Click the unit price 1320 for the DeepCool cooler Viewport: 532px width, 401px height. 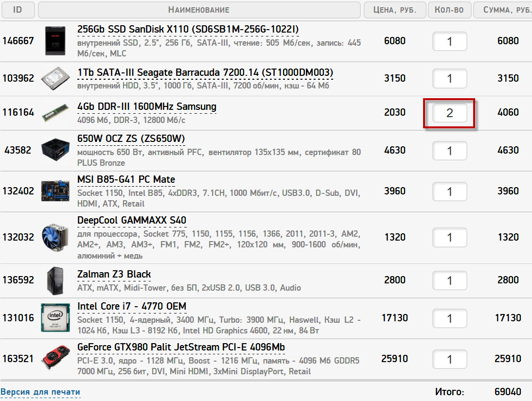(x=394, y=237)
